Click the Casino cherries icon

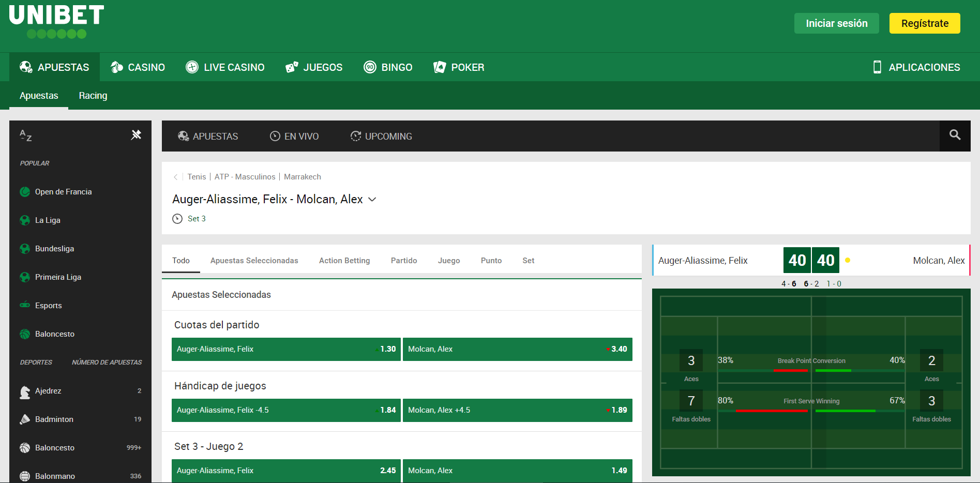(x=117, y=67)
